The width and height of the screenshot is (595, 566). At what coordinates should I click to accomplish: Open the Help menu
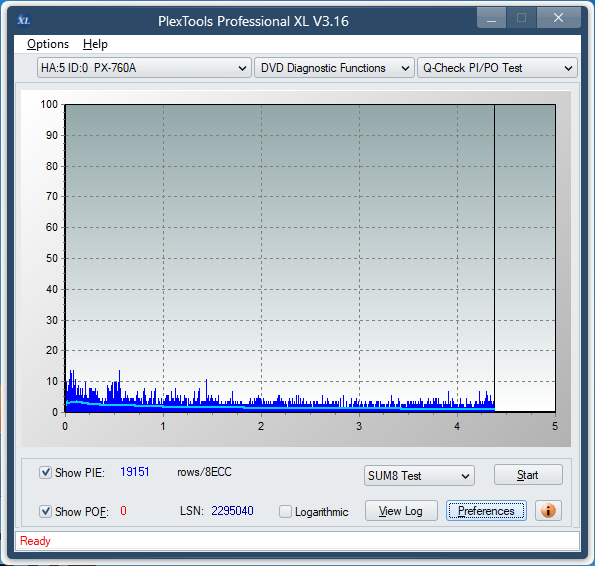click(x=95, y=44)
